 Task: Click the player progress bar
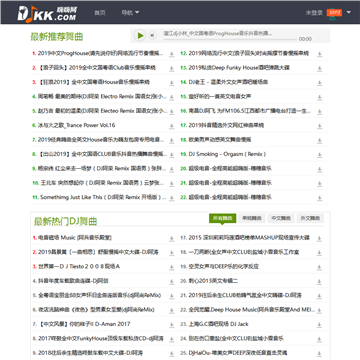point(230,39)
